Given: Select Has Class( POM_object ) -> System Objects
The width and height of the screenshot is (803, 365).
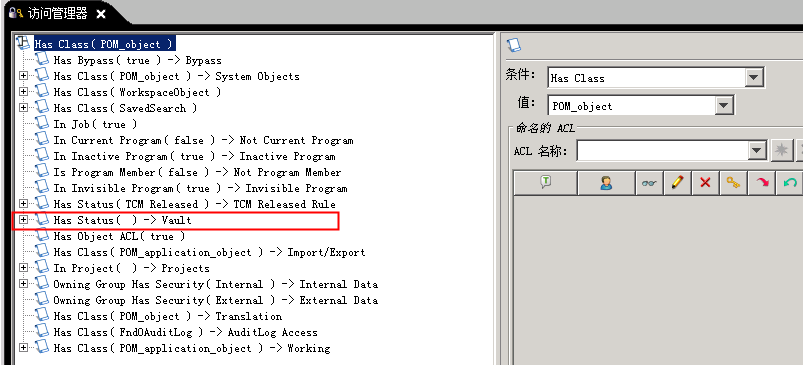Looking at the screenshot, I should click(176, 76).
